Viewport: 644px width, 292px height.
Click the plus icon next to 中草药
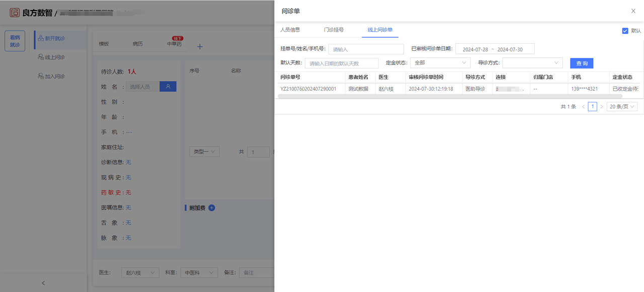[x=200, y=46]
